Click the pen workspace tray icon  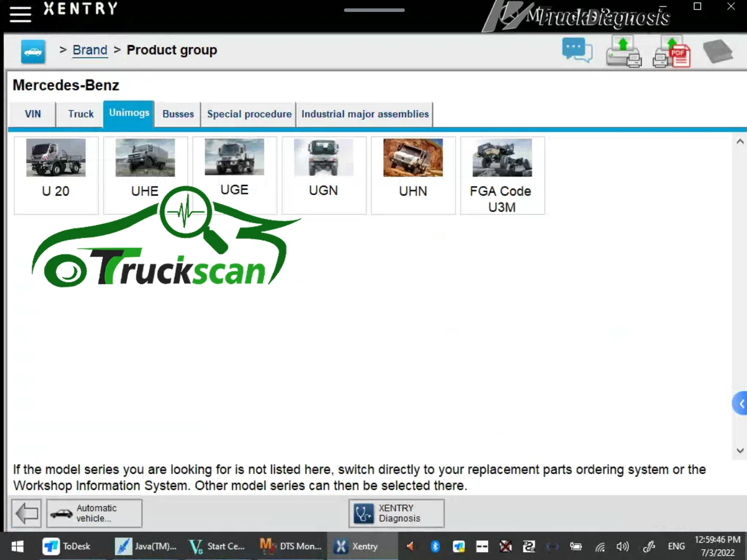649,546
